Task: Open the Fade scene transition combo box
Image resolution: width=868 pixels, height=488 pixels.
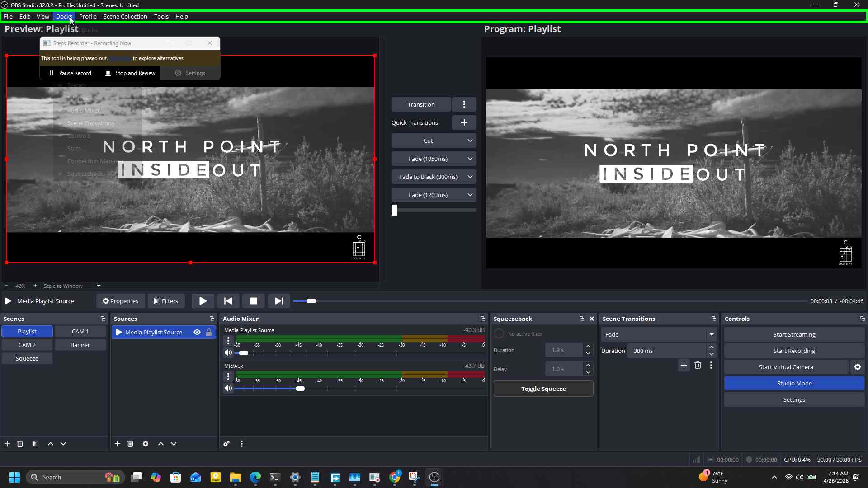Action: click(659, 334)
